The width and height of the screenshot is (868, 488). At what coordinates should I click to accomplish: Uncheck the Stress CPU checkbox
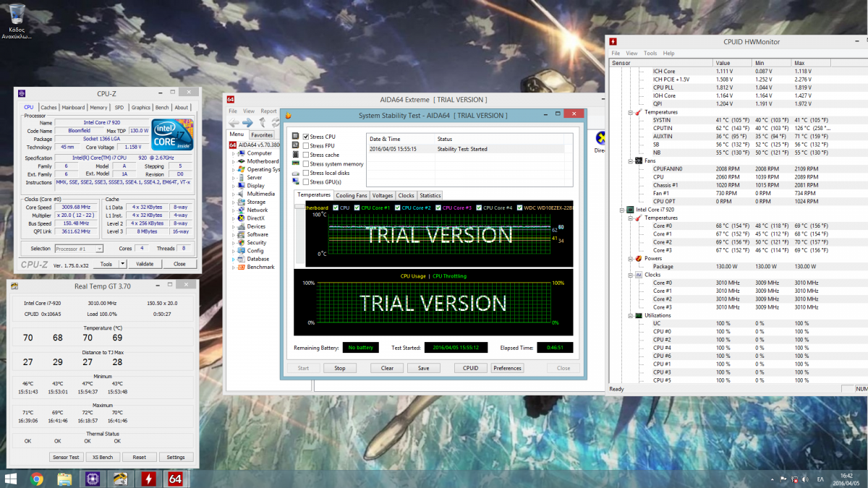(x=306, y=137)
